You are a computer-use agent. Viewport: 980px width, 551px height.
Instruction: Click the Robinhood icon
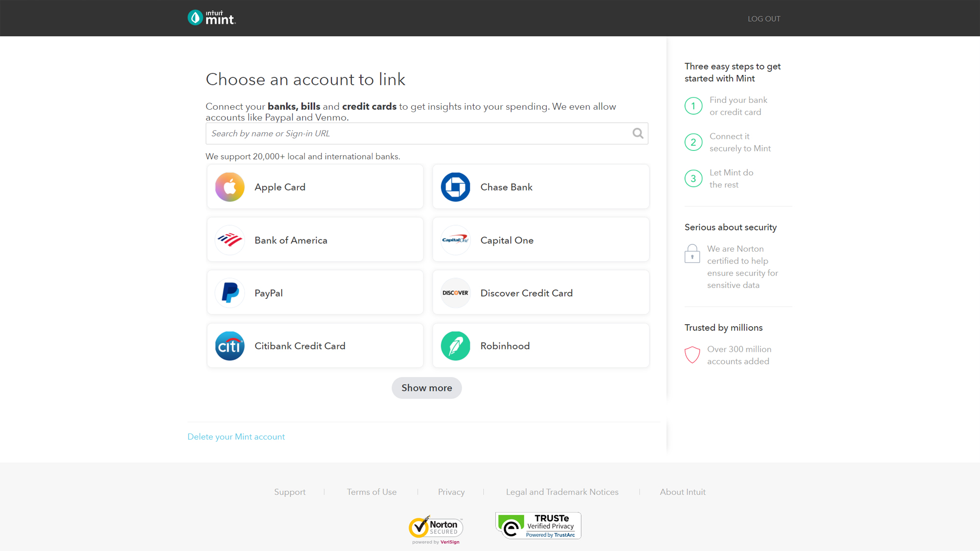pyautogui.click(x=456, y=345)
